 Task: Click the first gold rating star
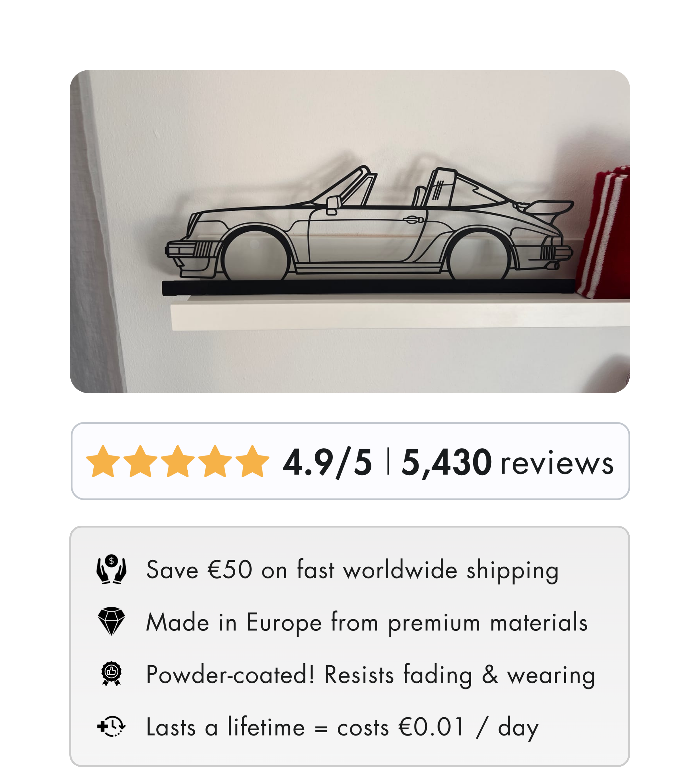(x=103, y=461)
